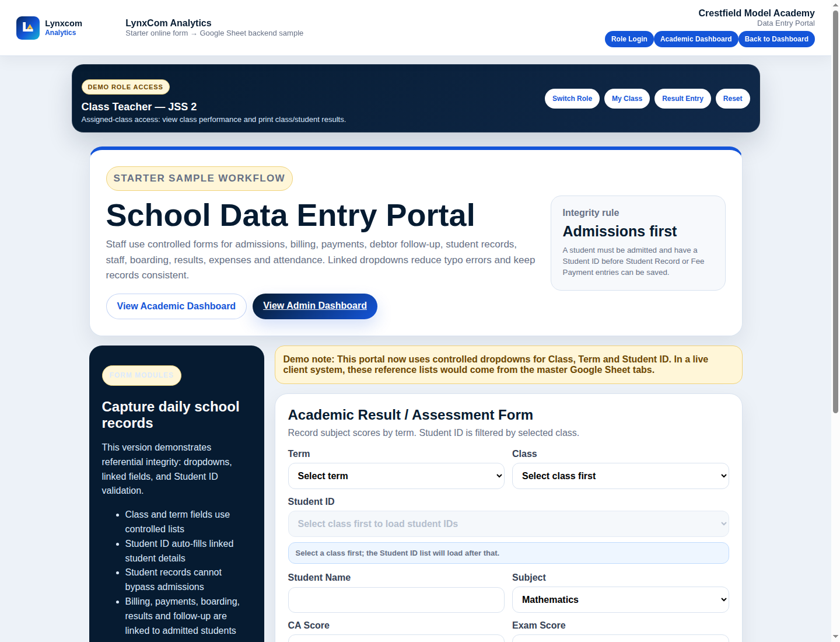Image resolution: width=840 pixels, height=642 pixels.
Task: Click the Capture daily school records heading
Action: point(171,415)
